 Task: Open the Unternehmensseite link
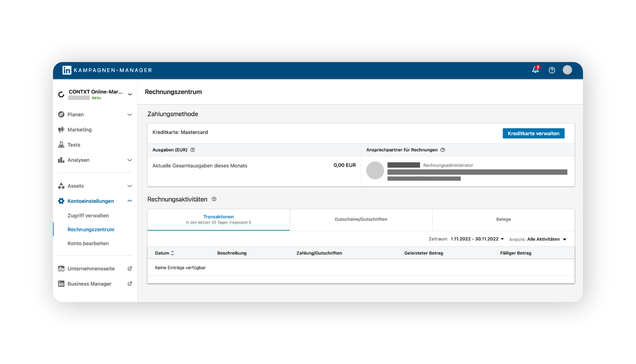click(x=91, y=269)
